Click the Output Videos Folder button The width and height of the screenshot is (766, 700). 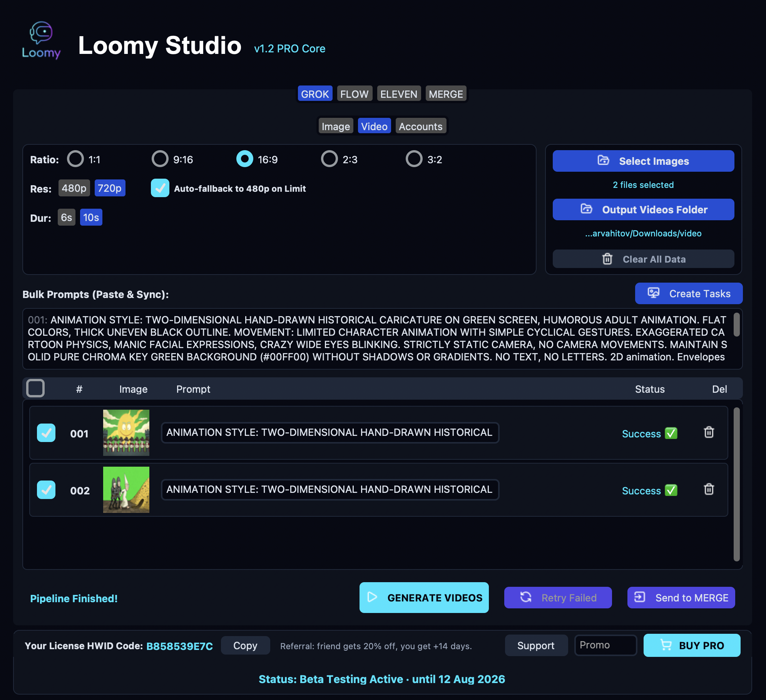[643, 209]
